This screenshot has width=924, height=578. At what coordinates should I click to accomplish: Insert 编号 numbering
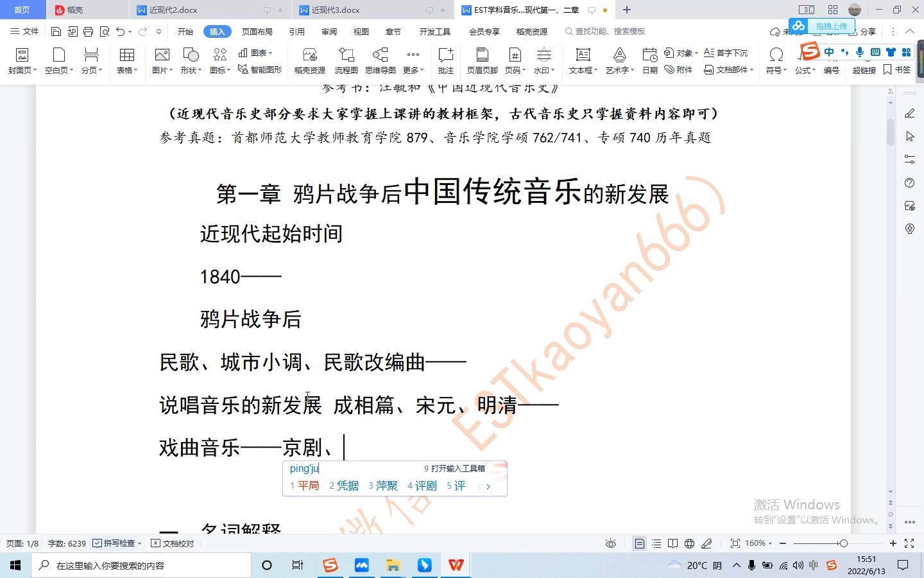[x=832, y=70]
